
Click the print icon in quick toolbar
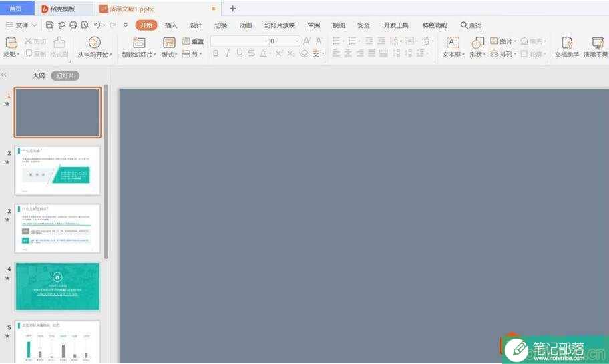coord(73,25)
